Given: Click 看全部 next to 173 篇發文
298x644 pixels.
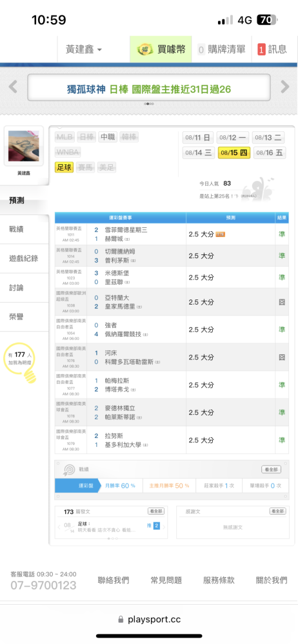Looking at the screenshot, I should coord(157,511).
